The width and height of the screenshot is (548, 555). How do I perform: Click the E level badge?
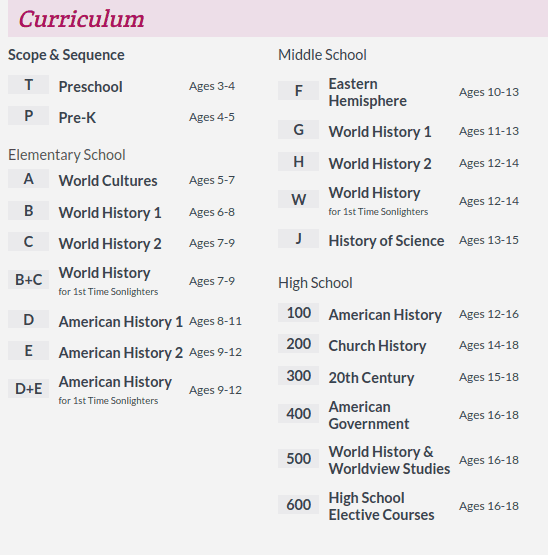(28, 351)
